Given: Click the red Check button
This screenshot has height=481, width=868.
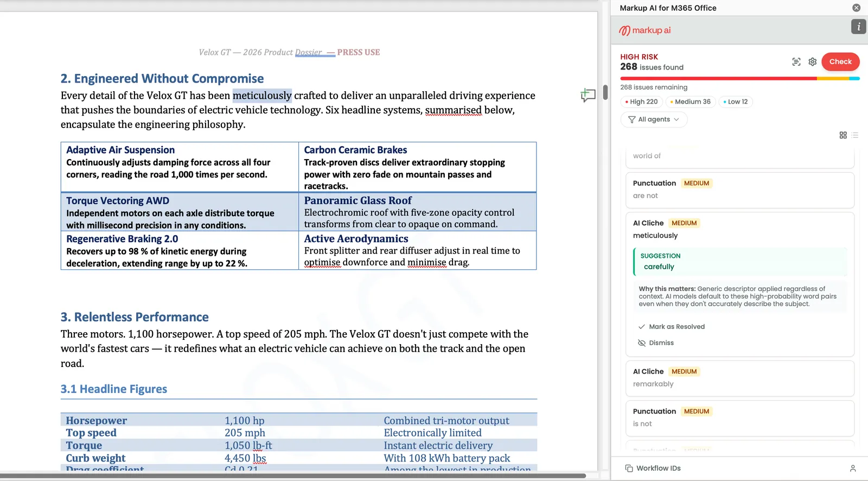Looking at the screenshot, I should (x=840, y=62).
